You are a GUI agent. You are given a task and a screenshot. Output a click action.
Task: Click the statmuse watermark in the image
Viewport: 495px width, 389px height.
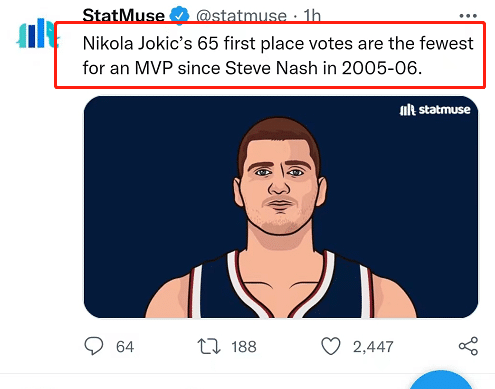pos(435,110)
